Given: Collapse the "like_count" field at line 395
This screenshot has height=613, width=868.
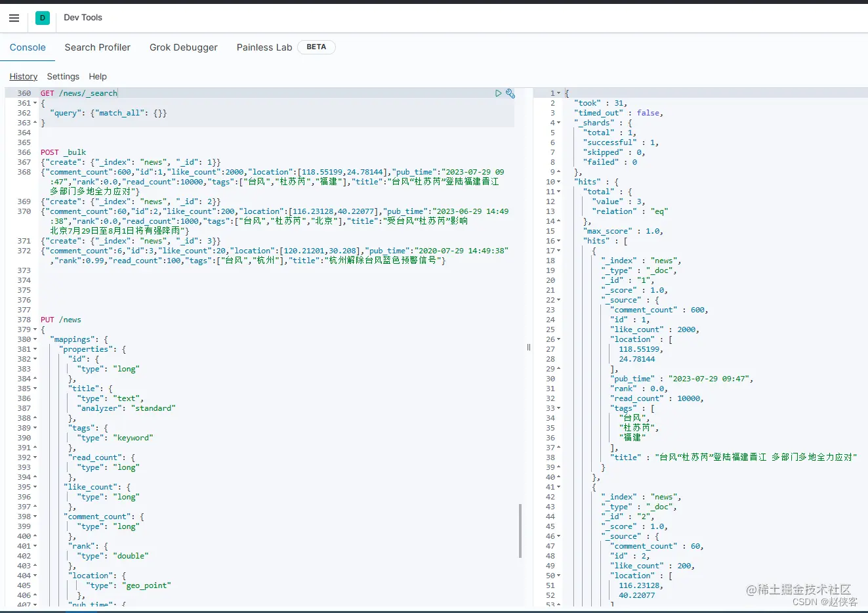Looking at the screenshot, I should point(35,487).
